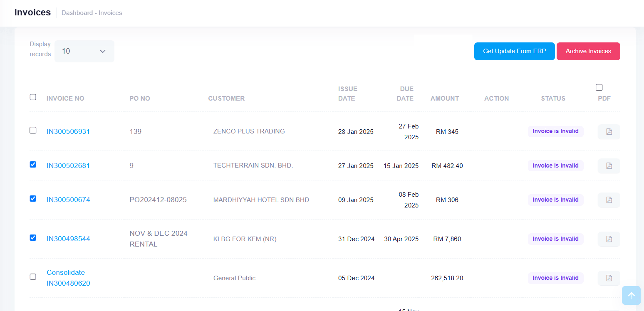Go to Dashboard breadcrumb link
The width and height of the screenshot is (644, 311).
click(x=77, y=13)
